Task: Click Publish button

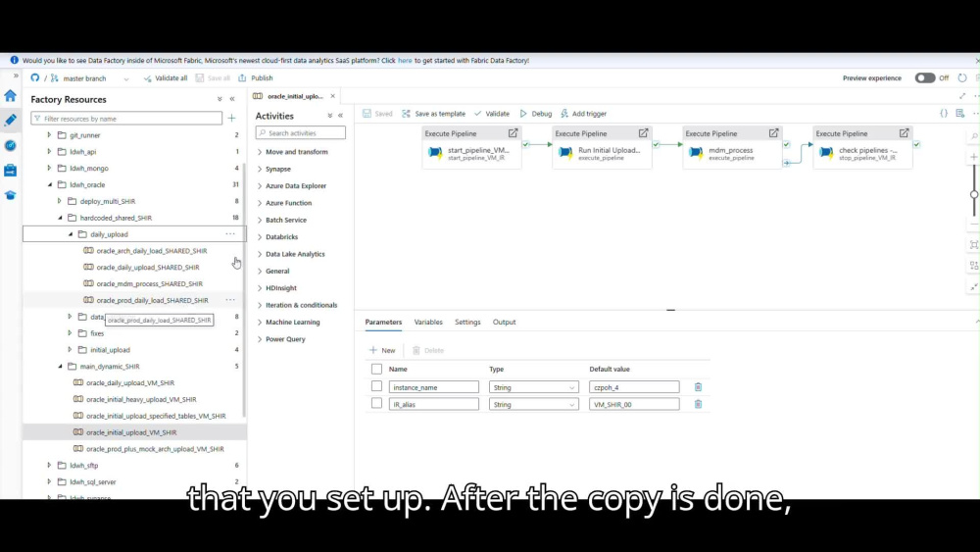Action: 256,78
